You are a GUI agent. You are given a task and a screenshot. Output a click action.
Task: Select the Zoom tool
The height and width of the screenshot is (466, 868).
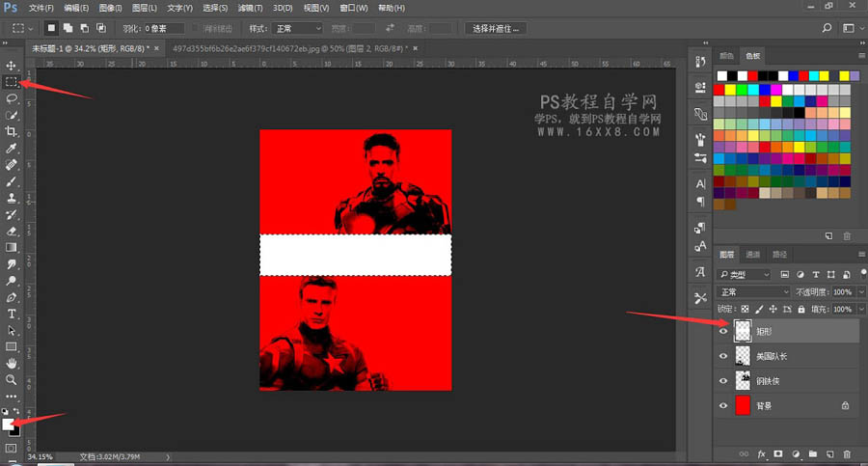(11, 380)
